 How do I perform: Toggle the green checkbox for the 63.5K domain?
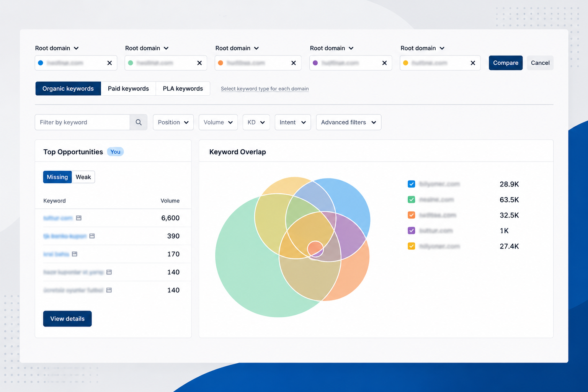point(412,199)
